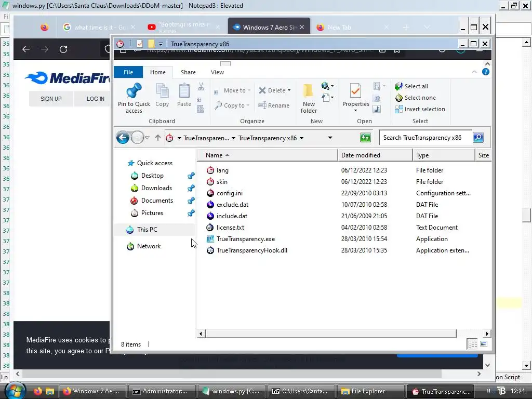This screenshot has width=532, height=399.
Task: Click the Select all option
Action: click(x=411, y=86)
